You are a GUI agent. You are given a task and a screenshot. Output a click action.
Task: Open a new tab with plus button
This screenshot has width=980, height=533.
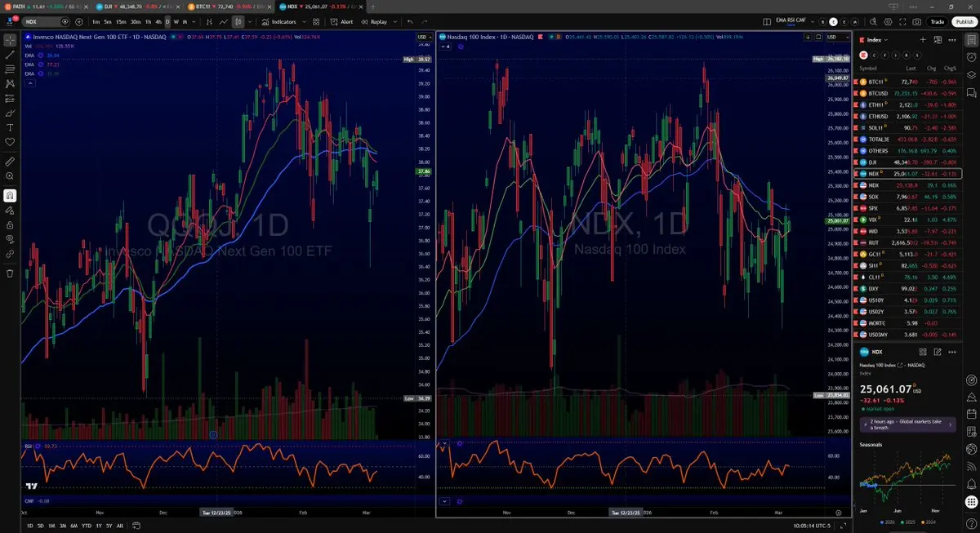tap(372, 6)
